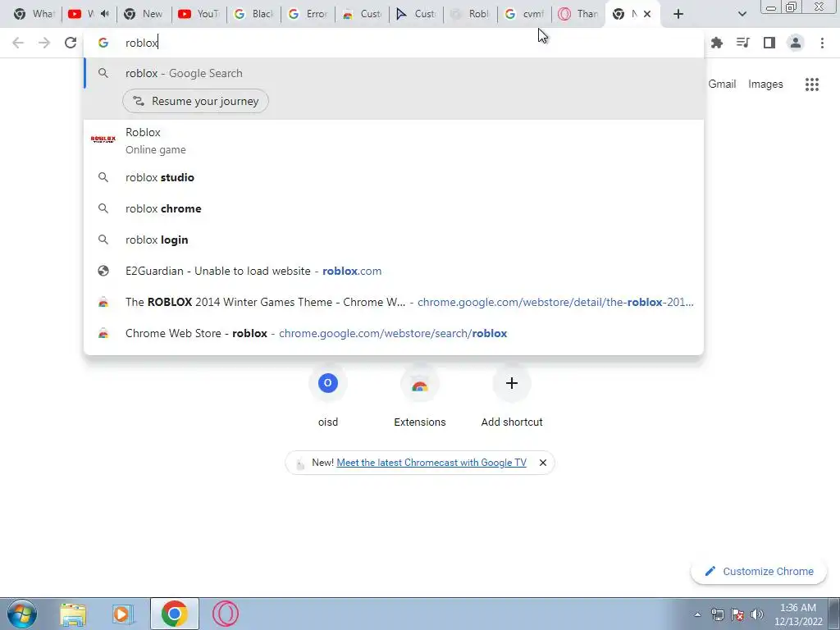
Task: Click the Resume your journey chip
Action: [195, 101]
